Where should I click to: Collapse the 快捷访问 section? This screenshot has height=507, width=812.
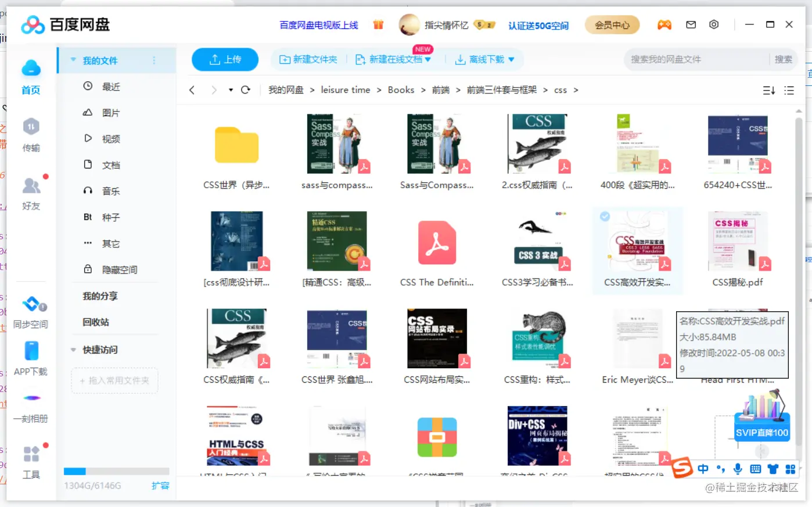click(x=73, y=350)
